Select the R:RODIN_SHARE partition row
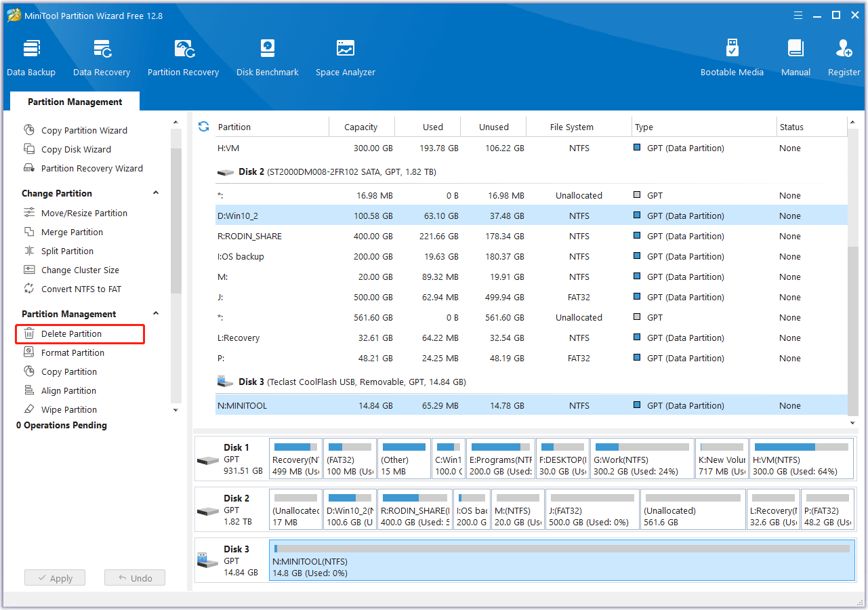868x610 pixels. tap(531, 236)
